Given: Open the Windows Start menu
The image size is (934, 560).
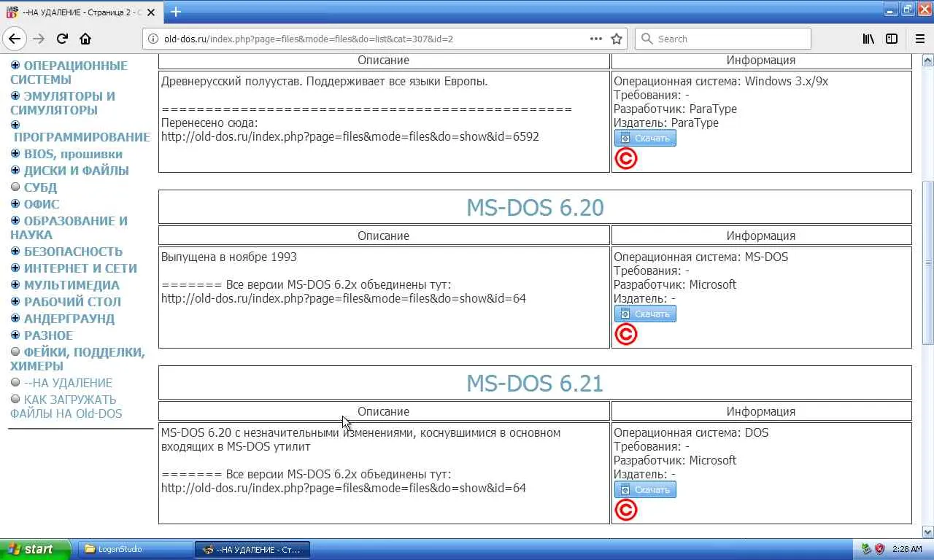Looking at the screenshot, I should click(x=35, y=549).
